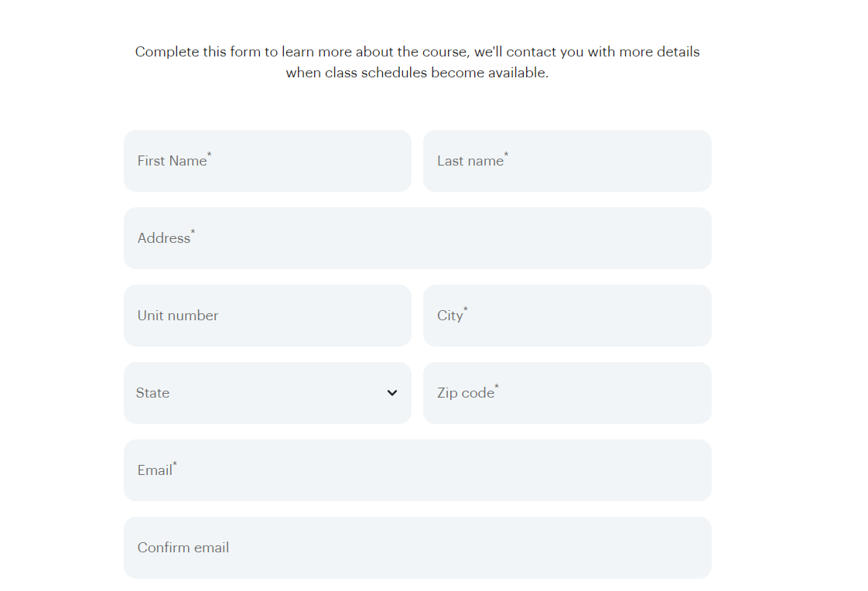
Task: Click into the Unit number field
Action: click(x=268, y=316)
